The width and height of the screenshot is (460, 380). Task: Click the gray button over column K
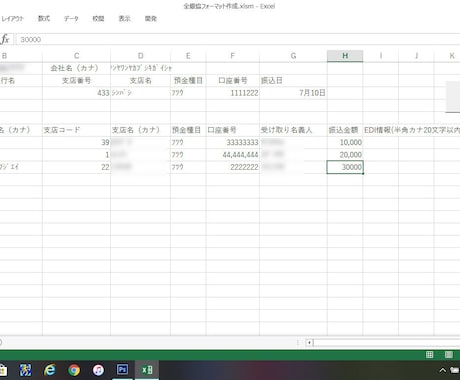coord(453,97)
